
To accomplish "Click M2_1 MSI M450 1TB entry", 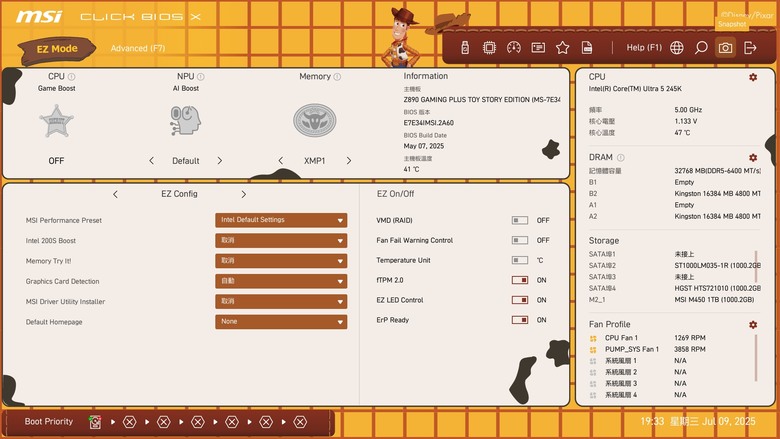I will 672,300.
